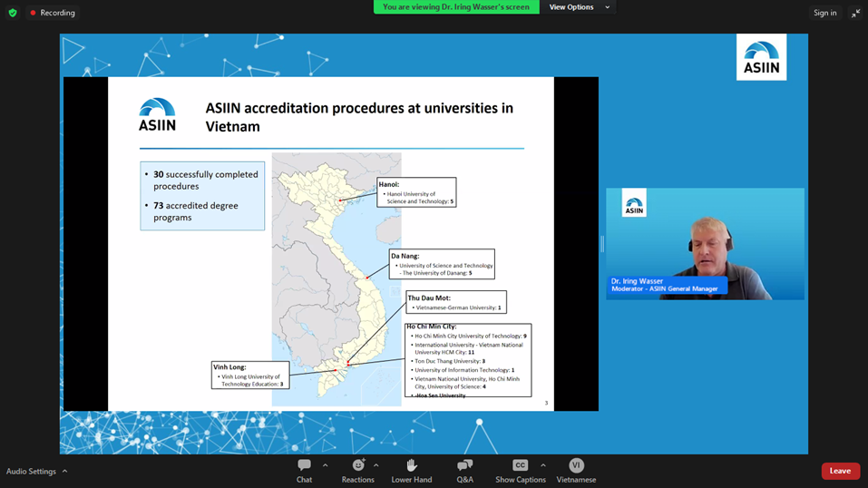This screenshot has height=488, width=868.
Task: Click the '30 successfully completed procedures' text
Action: [205, 180]
